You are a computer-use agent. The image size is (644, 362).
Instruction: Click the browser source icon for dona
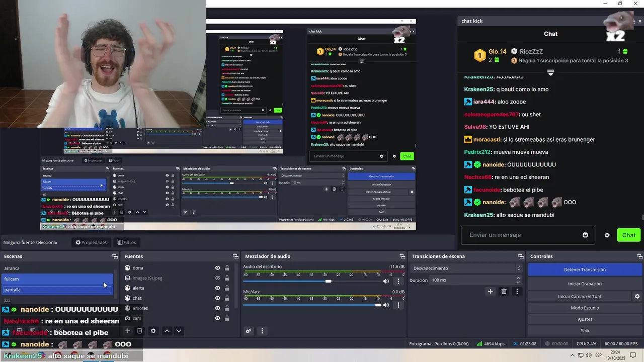[127, 268]
